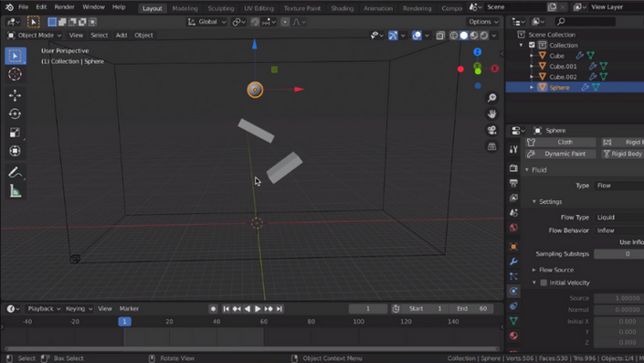This screenshot has width=644, height=363.
Task: Jump to the last frame
Action: point(279,309)
